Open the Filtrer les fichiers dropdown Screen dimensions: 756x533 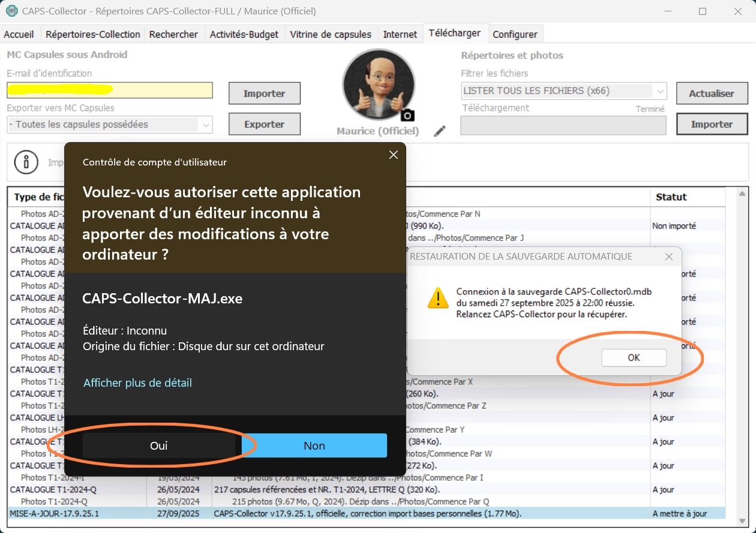coord(660,91)
